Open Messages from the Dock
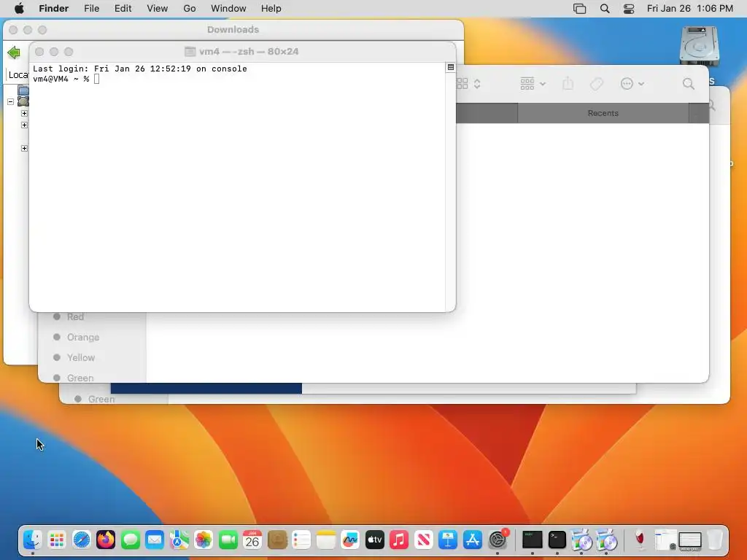 (130, 540)
